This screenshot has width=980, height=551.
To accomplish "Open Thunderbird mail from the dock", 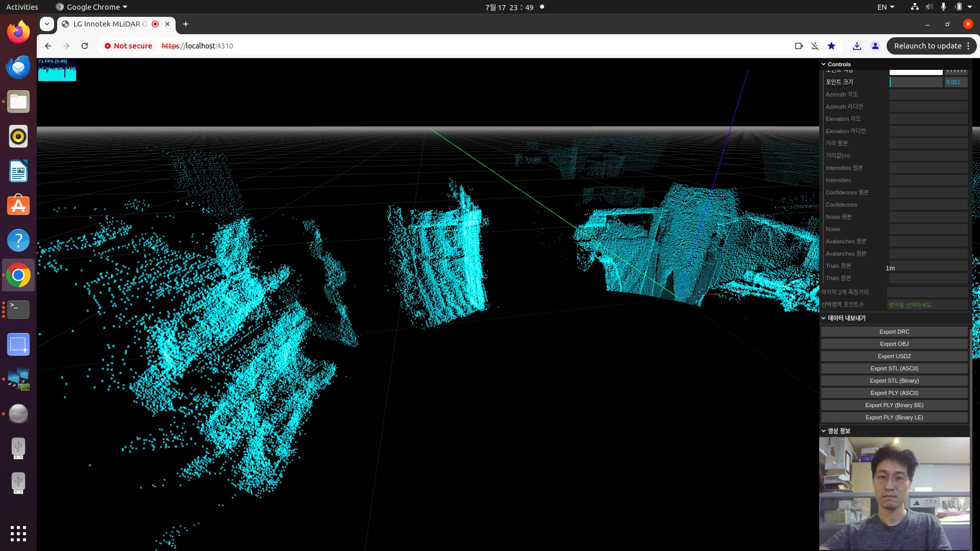I will click(18, 67).
